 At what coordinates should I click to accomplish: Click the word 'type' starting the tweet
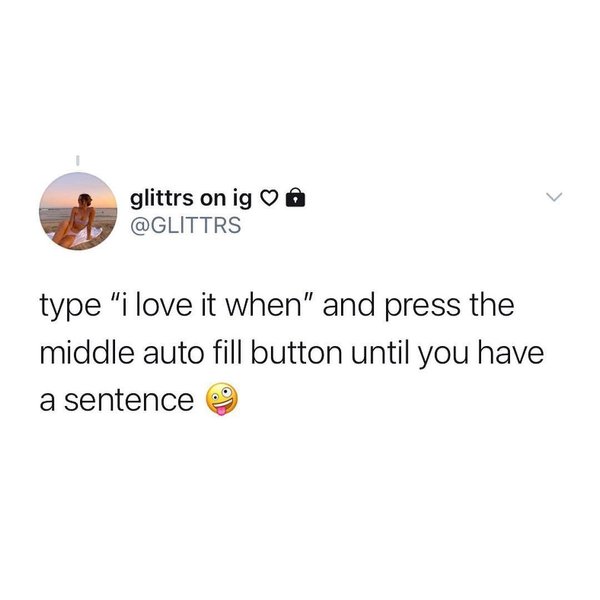(70, 308)
